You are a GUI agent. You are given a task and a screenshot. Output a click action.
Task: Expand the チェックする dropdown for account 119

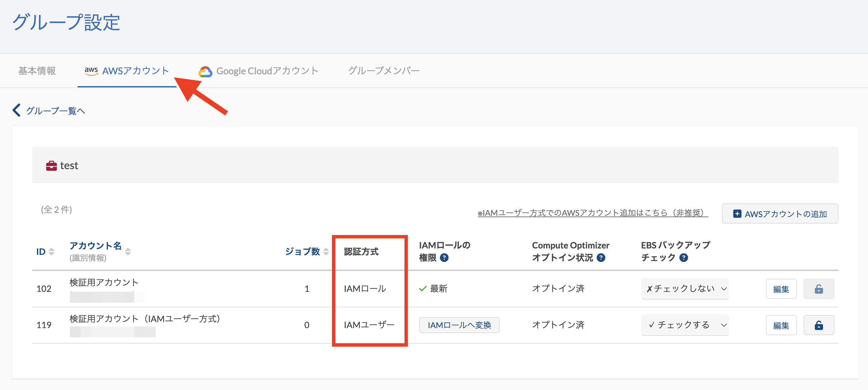pos(684,325)
